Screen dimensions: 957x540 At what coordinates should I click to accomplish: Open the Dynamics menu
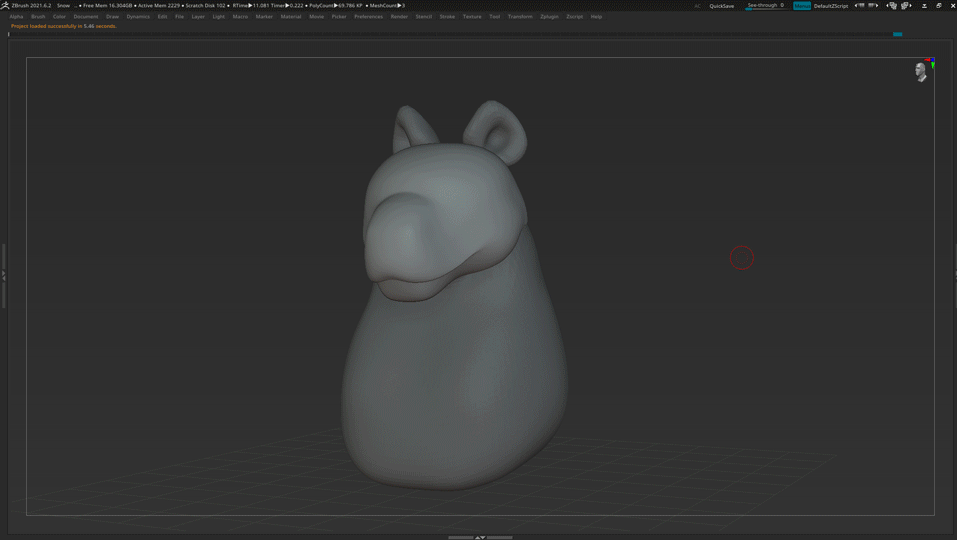(x=138, y=16)
